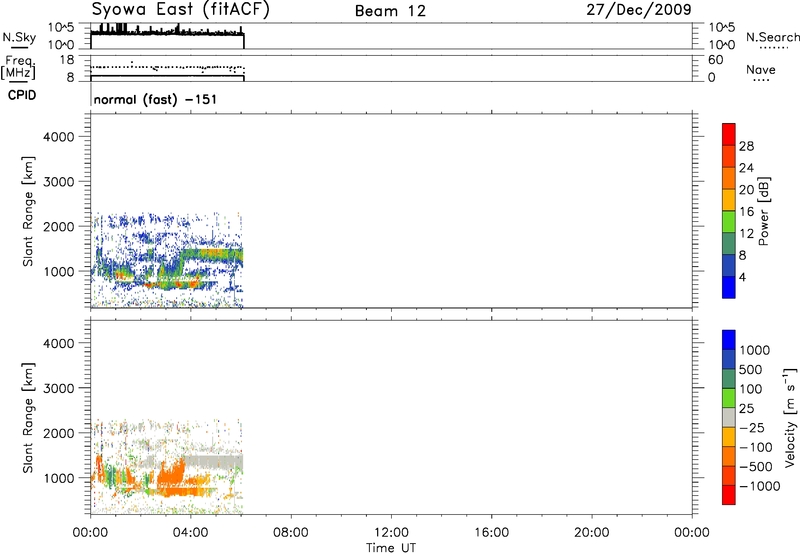Click the 4000 km tick on power panel
The image size is (800, 554).
tap(59, 137)
